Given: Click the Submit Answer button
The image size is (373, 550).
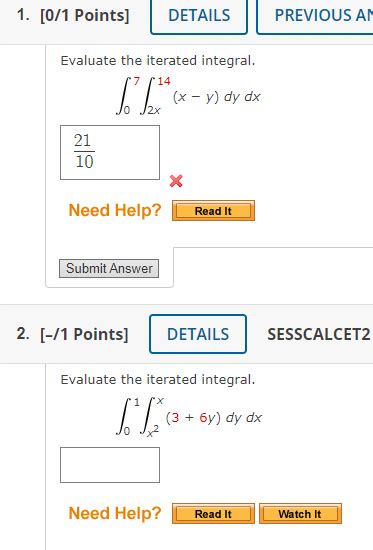Looking at the screenshot, I should pyautogui.click(x=109, y=268).
